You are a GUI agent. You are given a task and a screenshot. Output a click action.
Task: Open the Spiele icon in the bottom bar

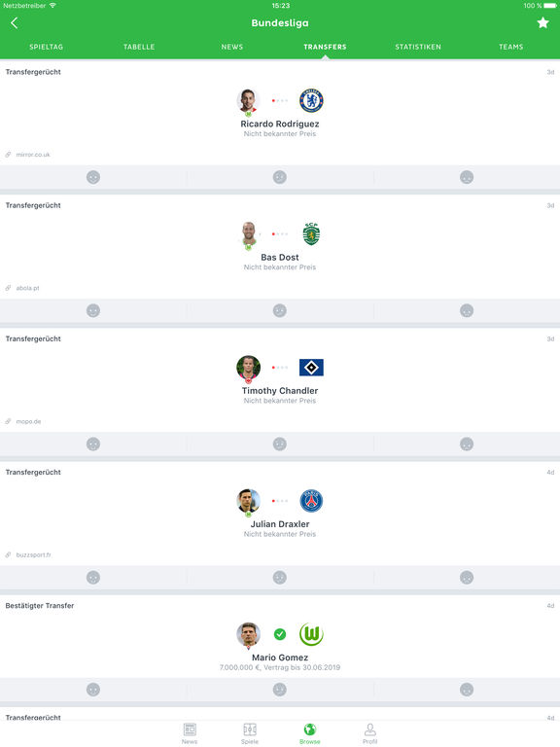click(x=250, y=733)
